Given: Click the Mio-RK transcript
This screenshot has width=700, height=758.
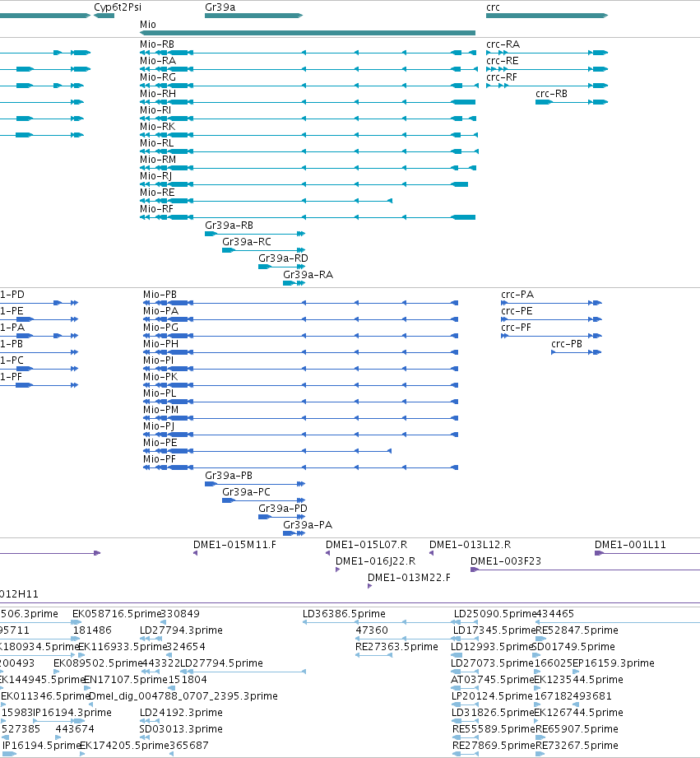Looking at the screenshot, I should point(308,135).
